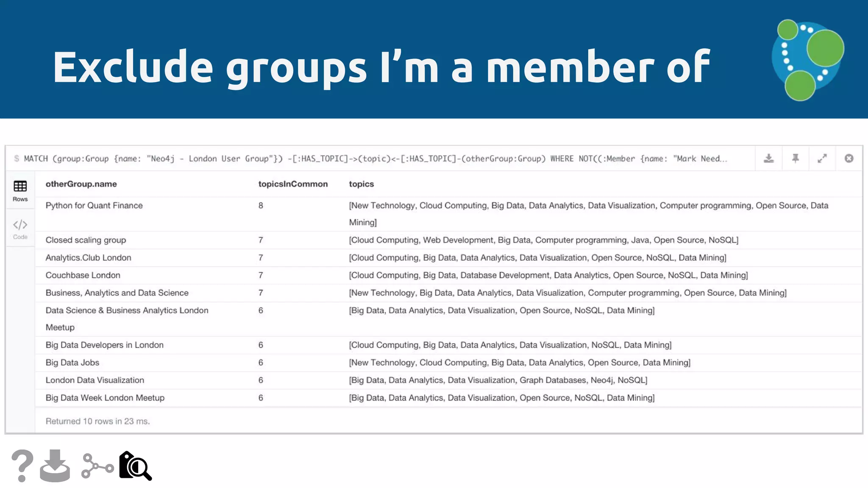Click the Cypher MATCH query text
The image size is (868, 488).
coord(375,159)
